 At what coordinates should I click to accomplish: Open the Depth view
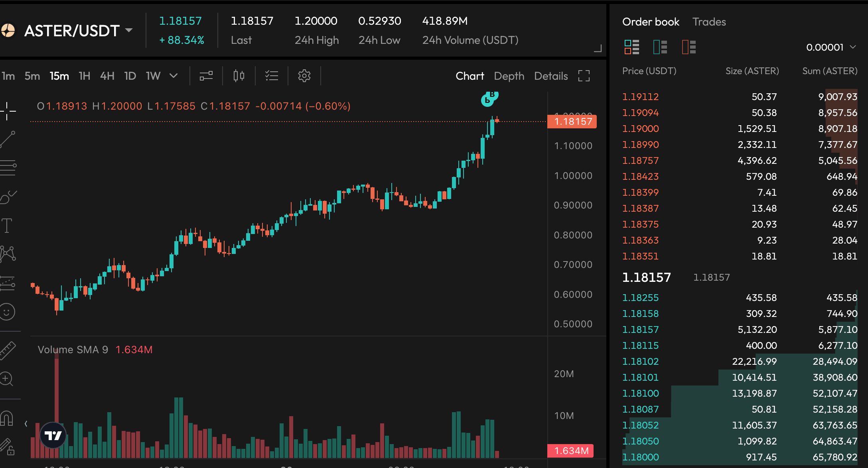(x=509, y=76)
